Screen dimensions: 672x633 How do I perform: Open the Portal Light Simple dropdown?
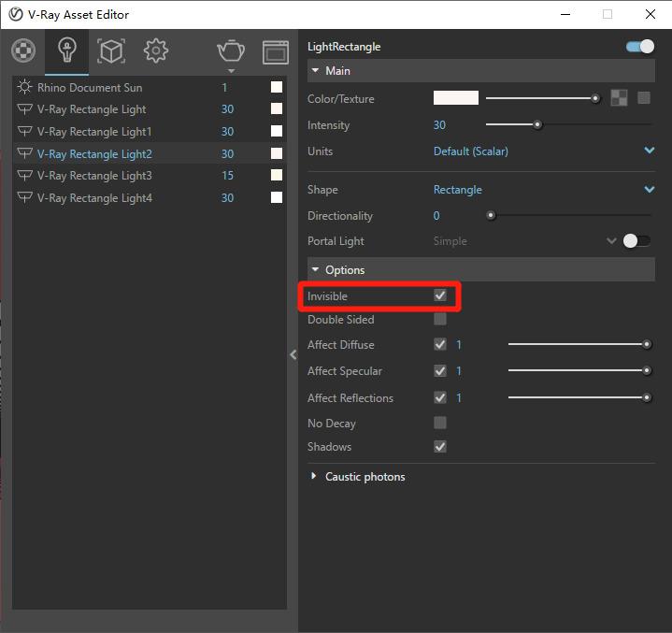tap(525, 241)
